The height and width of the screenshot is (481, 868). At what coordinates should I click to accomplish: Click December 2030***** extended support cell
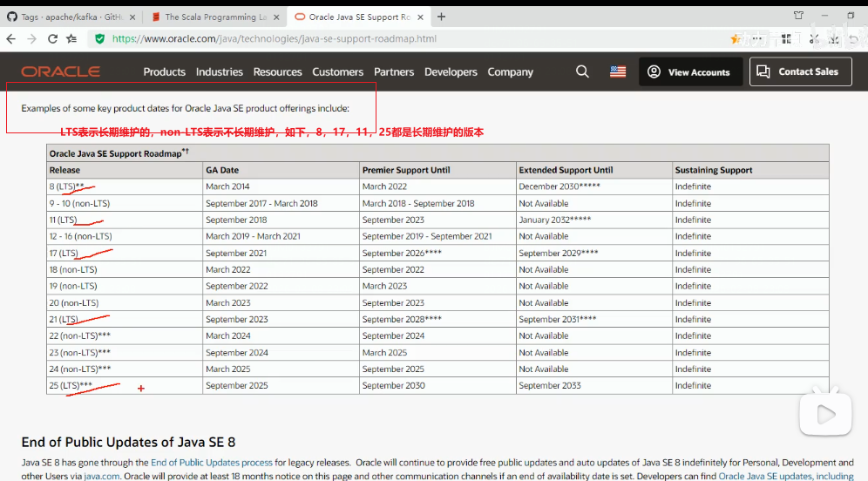point(594,186)
